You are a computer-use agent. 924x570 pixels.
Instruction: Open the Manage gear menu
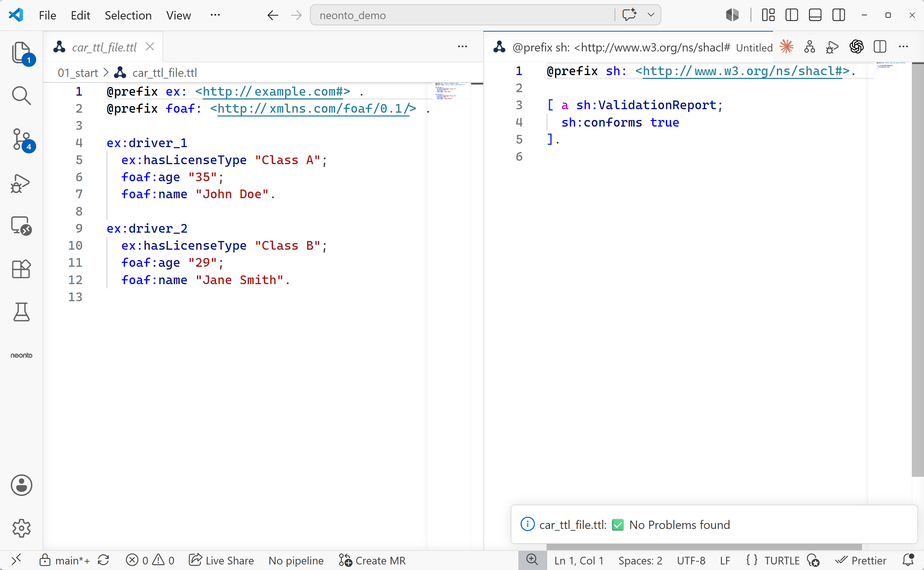click(x=22, y=528)
